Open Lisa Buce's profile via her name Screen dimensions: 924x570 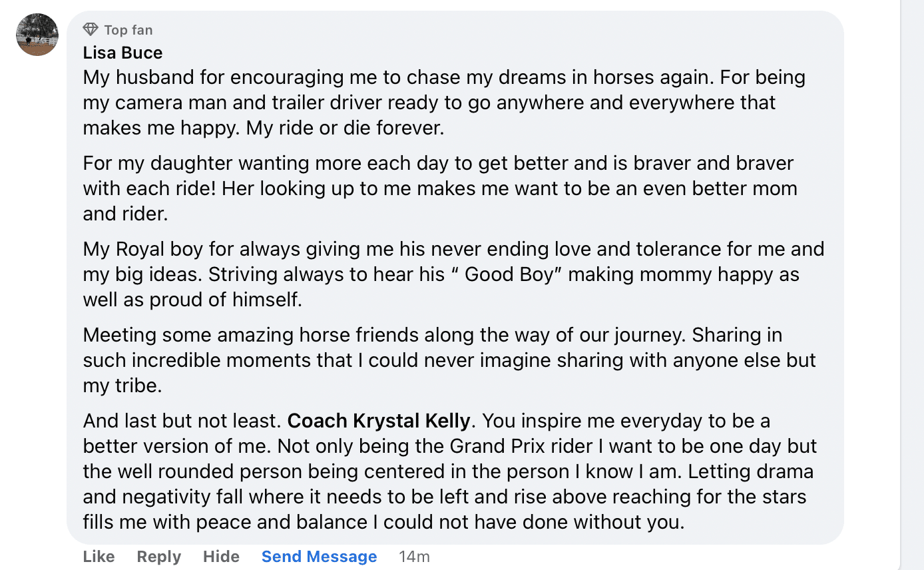click(x=122, y=53)
